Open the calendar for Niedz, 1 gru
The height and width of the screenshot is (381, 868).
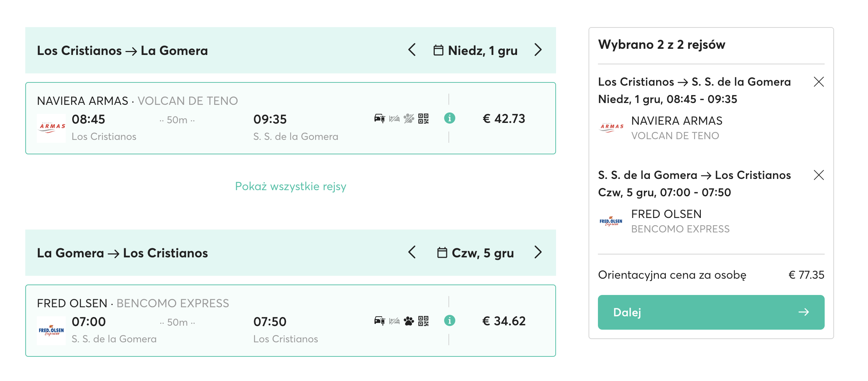[476, 50]
